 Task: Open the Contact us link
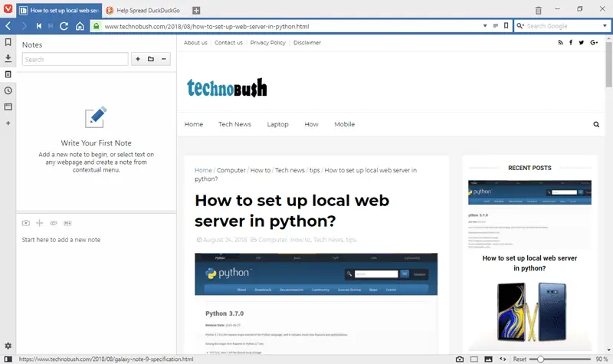click(228, 43)
